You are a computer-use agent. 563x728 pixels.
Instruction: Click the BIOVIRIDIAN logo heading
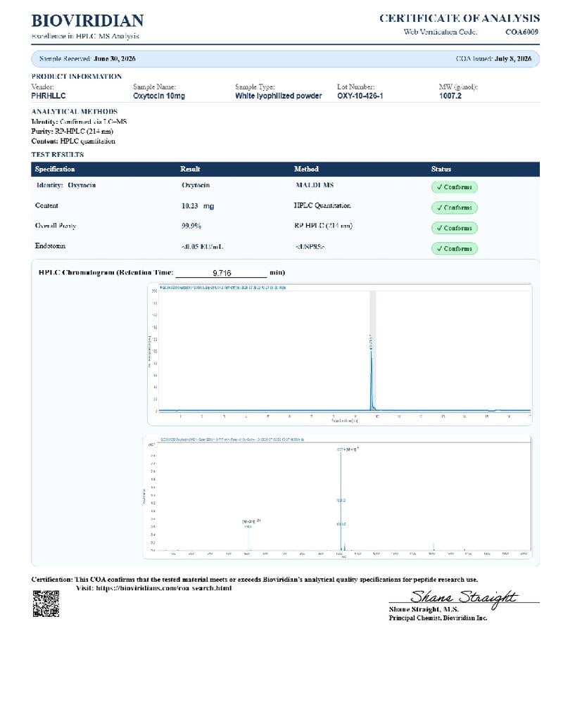click(87, 20)
